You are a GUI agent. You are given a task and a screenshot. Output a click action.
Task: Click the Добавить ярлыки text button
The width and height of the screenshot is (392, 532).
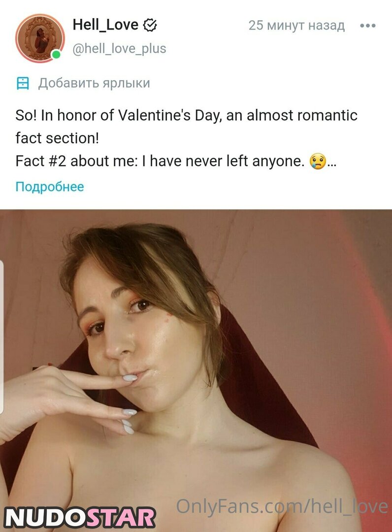[x=94, y=83]
